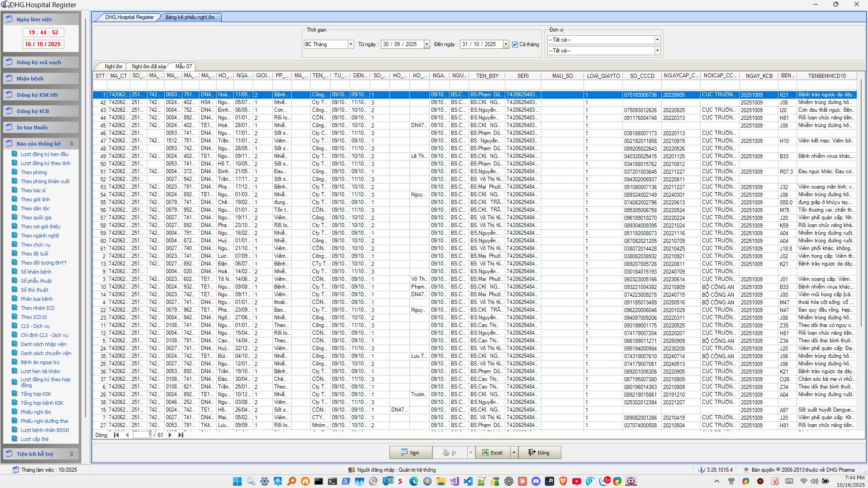Click the report icon beside Sổ khám bệnh

[15, 272]
